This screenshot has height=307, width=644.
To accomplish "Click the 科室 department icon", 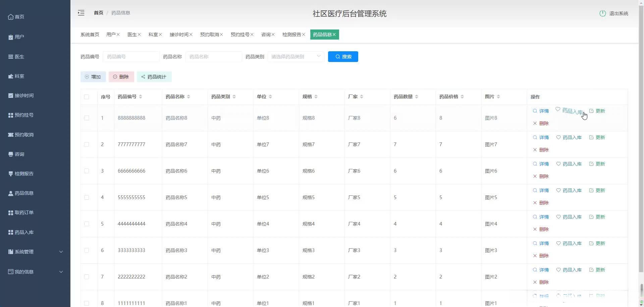I will pyautogui.click(x=10, y=76).
